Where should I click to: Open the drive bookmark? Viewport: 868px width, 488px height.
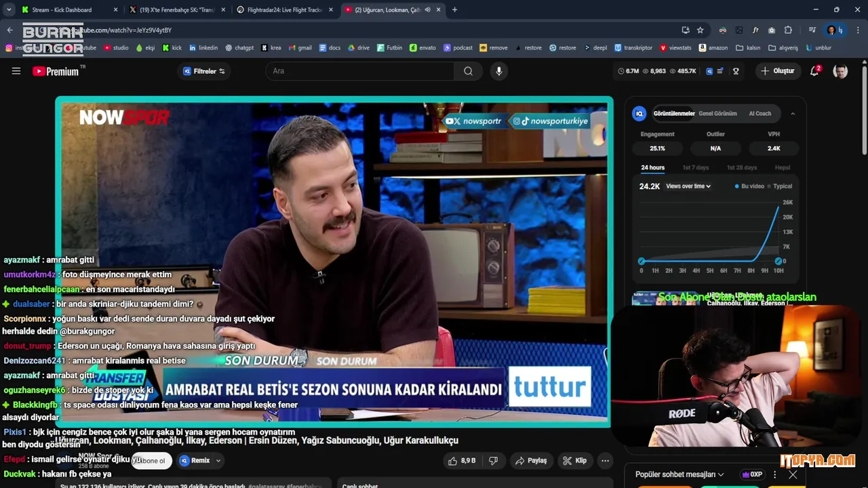click(359, 48)
